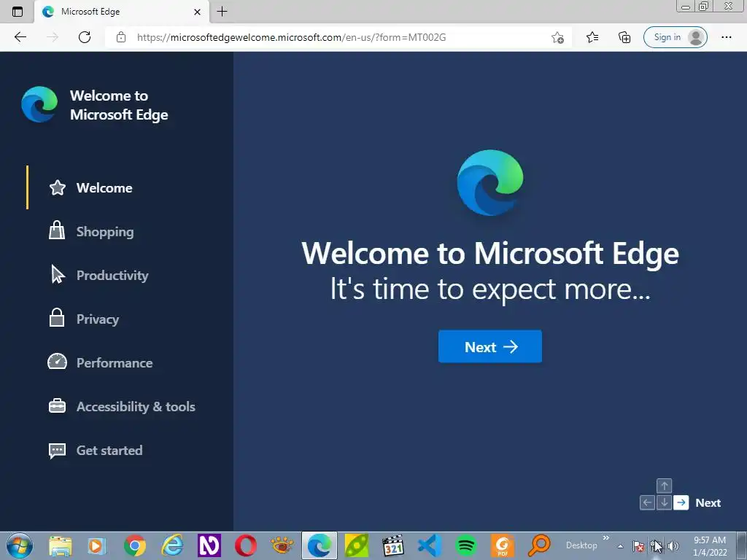Launch Visual Studio Code from taskbar
Viewport: 747px width, 560px height.
tap(430, 545)
